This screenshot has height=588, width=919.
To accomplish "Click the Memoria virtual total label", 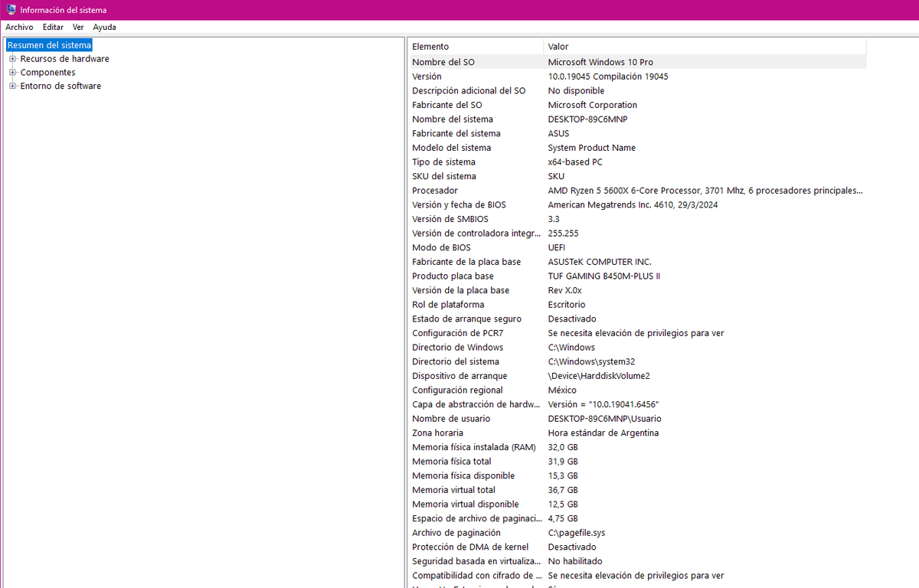I will coord(453,490).
